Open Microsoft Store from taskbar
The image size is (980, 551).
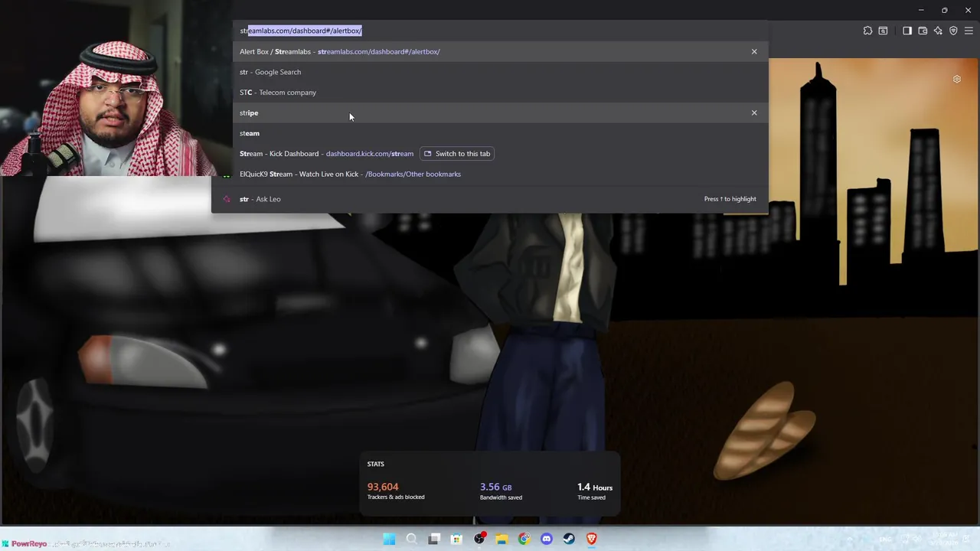(456, 539)
